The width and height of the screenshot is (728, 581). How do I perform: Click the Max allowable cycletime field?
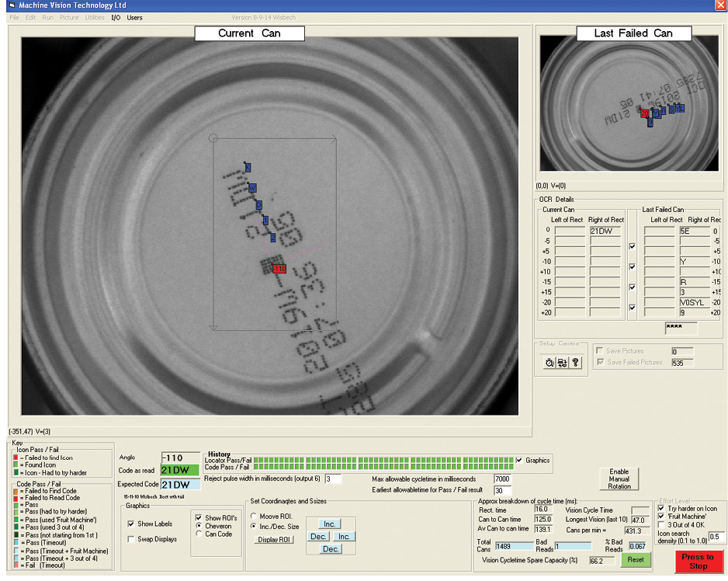503,478
